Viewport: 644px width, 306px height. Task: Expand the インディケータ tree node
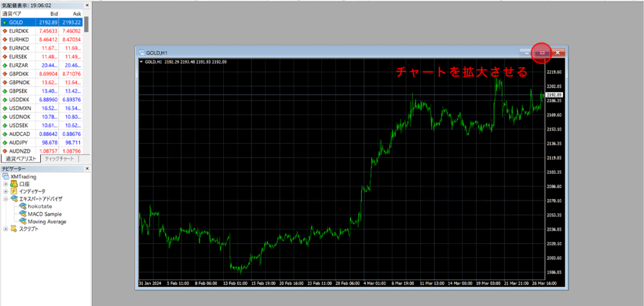6,191
